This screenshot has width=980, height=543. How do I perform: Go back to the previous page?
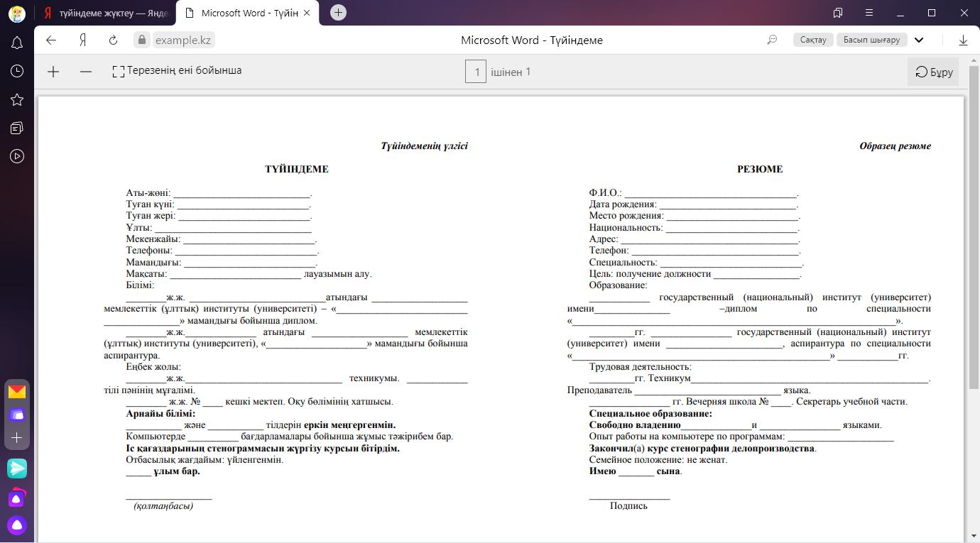(51, 40)
